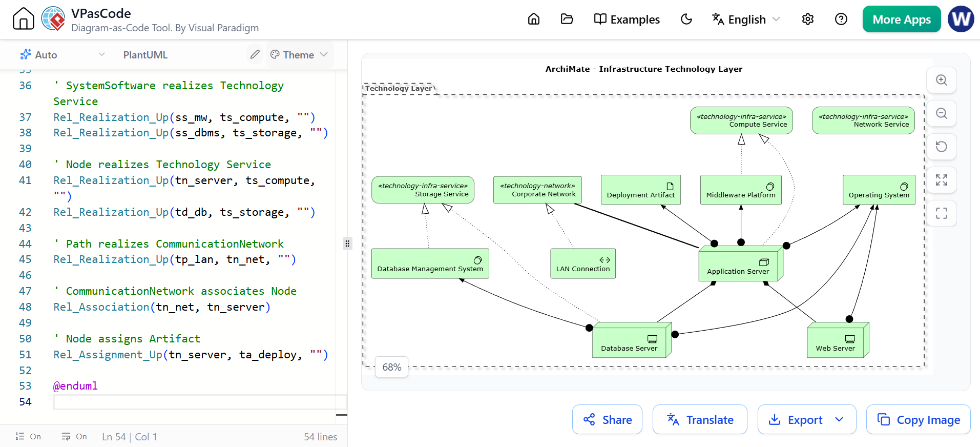Click the 68% zoom level badge
Screen dimensions: 980x447
pyautogui.click(x=392, y=367)
